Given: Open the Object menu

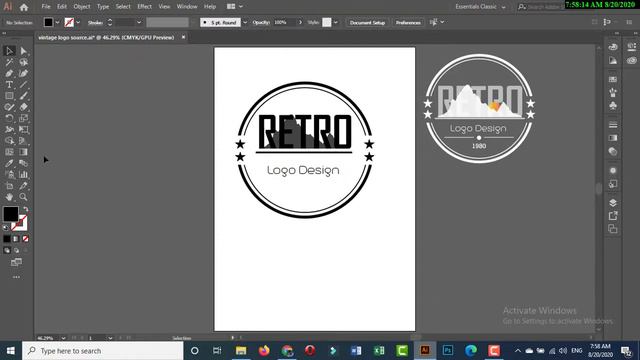Looking at the screenshot, I should (x=82, y=7).
